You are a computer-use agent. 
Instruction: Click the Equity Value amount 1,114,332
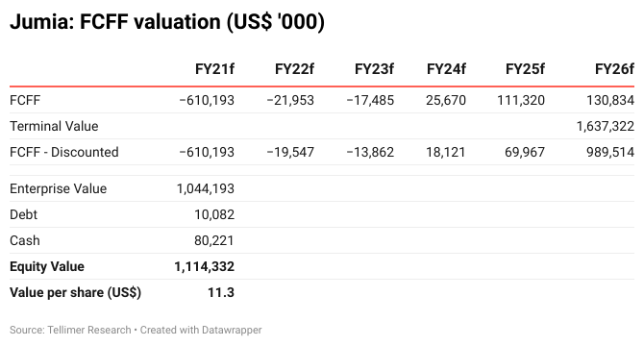point(204,266)
